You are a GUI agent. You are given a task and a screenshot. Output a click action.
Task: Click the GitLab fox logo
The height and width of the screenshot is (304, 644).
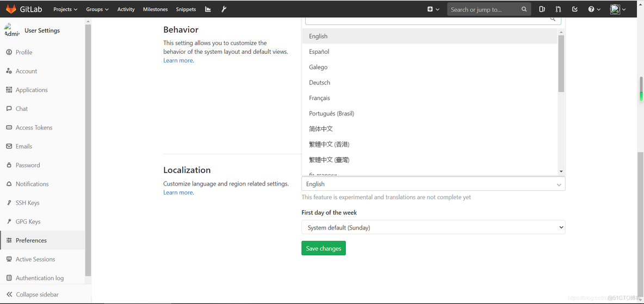11,9
